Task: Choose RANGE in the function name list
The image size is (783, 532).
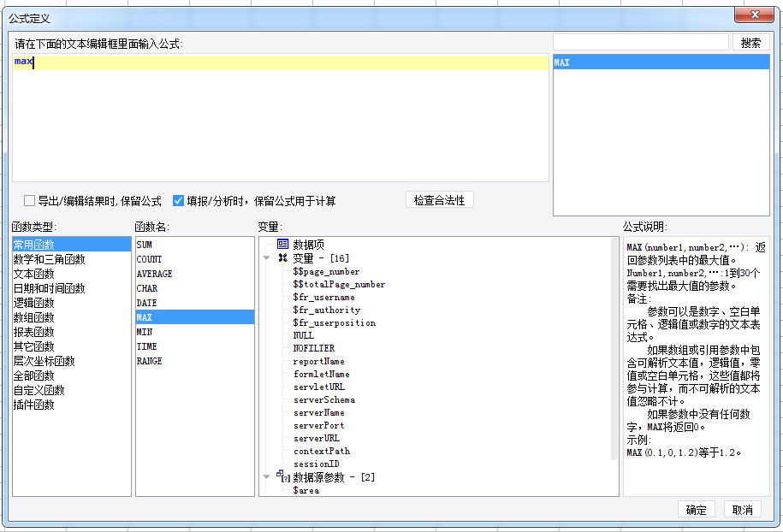Action: click(x=195, y=361)
